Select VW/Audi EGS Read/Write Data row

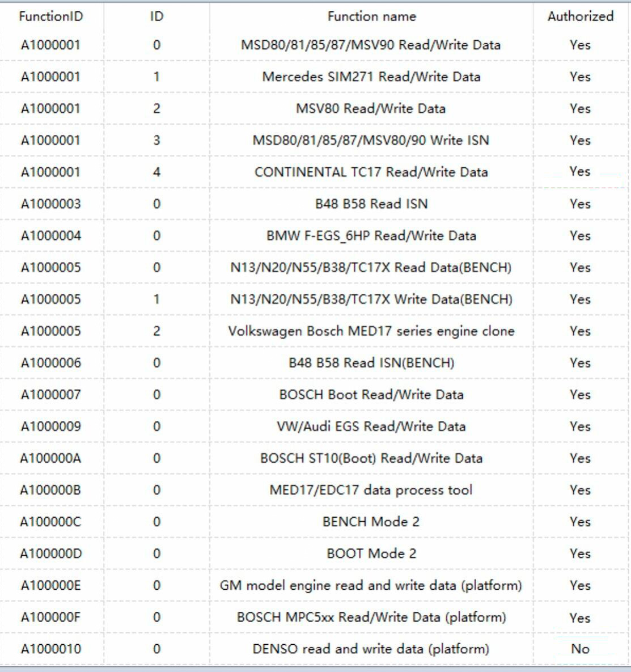point(371,426)
